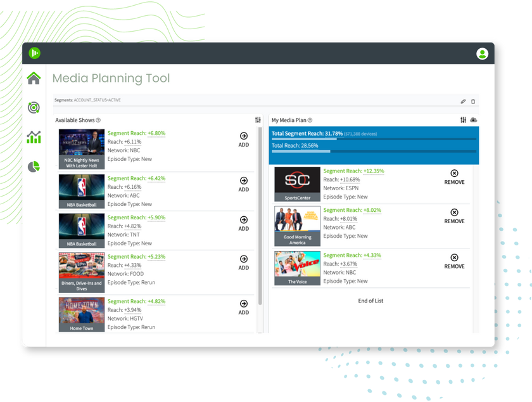
Task: Click Reach +6.11% for NBC Nightly News
Action: coord(124,141)
